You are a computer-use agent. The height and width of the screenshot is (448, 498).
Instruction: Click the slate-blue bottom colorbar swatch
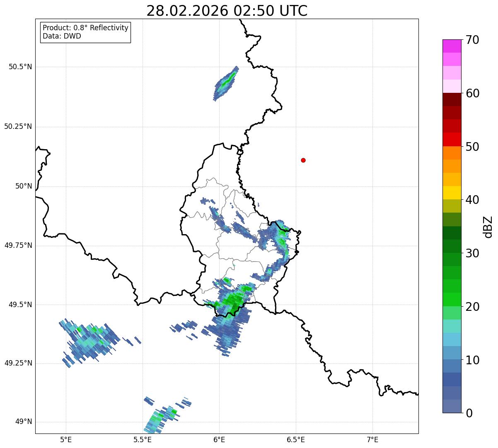tap(452, 406)
